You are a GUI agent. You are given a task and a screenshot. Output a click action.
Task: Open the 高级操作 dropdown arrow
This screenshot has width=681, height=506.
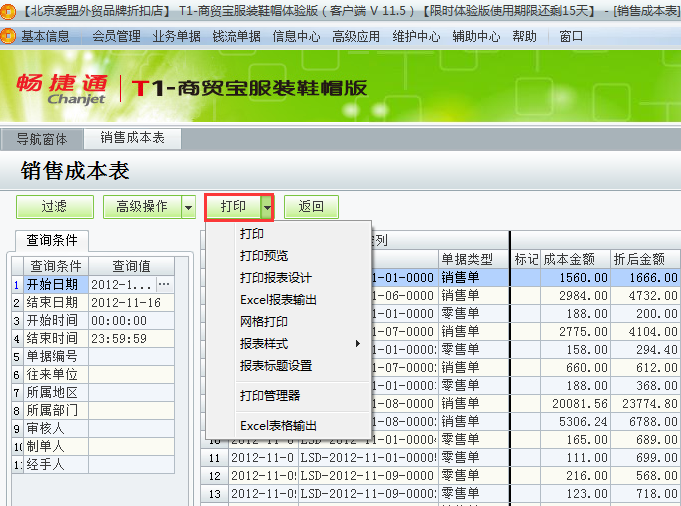[x=188, y=207]
